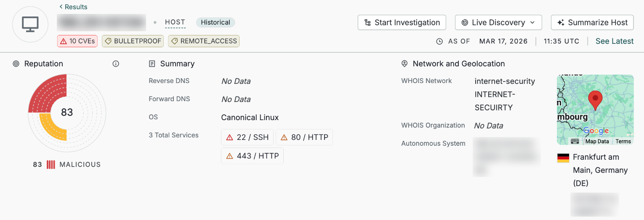Screen dimensions: 644x220
Task: Click the Network and Geolocation pin icon
Action: (x=404, y=64)
